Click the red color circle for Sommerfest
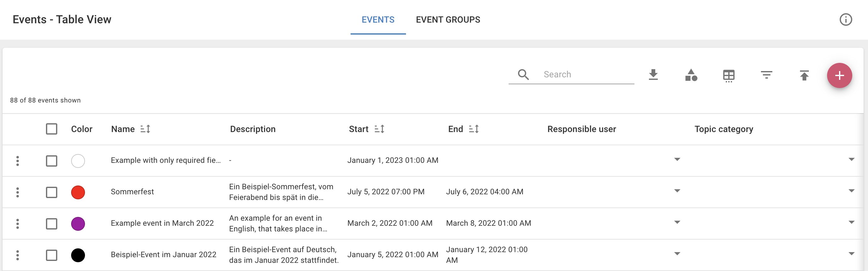The width and height of the screenshot is (868, 271). pyautogui.click(x=78, y=192)
